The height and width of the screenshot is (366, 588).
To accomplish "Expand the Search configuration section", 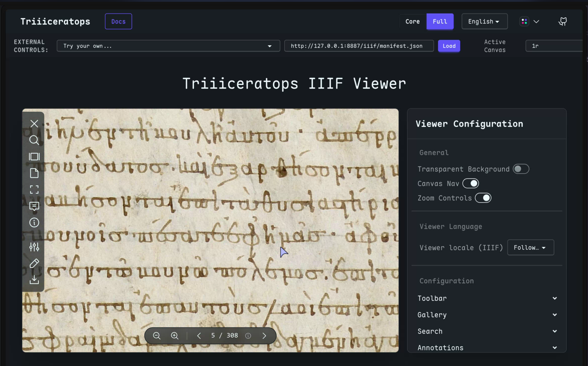I will click(x=487, y=331).
